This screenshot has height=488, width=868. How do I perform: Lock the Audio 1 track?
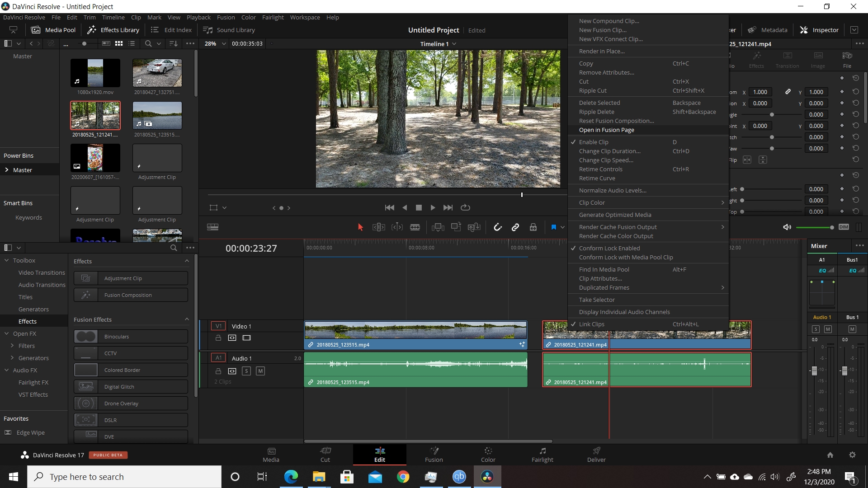pyautogui.click(x=218, y=371)
